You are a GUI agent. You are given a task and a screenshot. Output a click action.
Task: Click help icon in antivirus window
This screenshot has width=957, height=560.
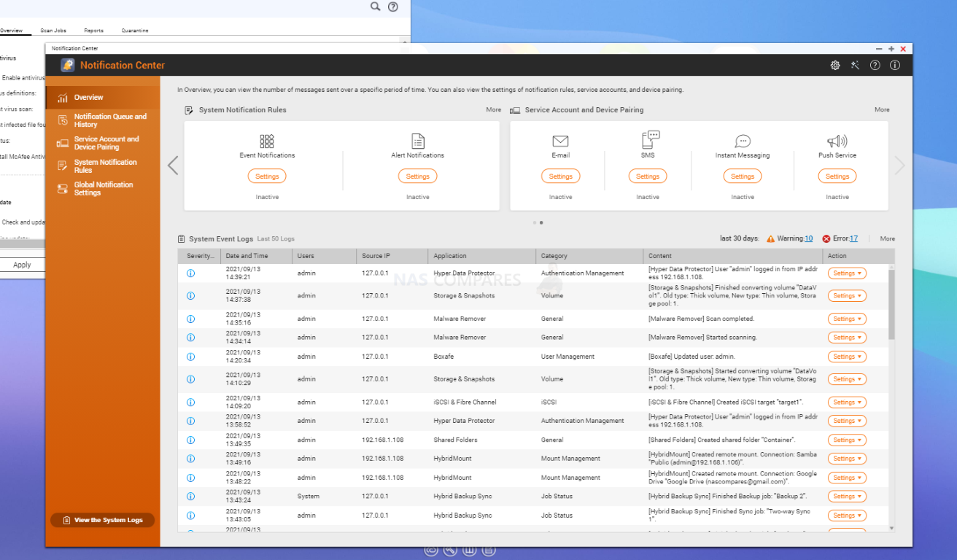pyautogui.click(x=394, y=7)
